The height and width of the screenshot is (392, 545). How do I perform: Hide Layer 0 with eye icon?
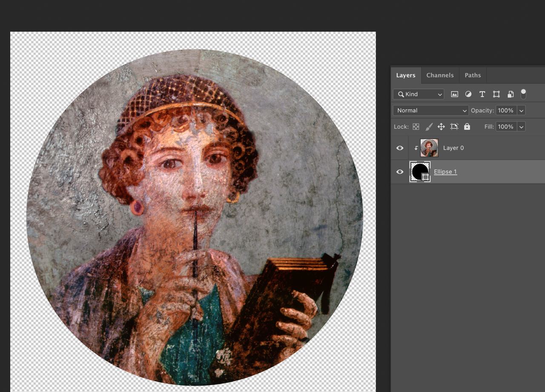(x=400, y=148)
